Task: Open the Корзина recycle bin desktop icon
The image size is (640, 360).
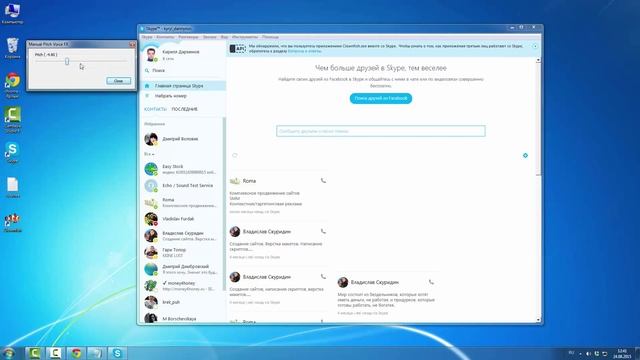Action: pyautogui.click(x=12, y=48)
